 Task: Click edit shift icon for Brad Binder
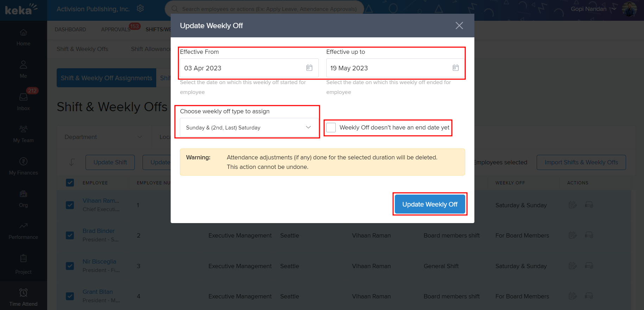point(573,235)
